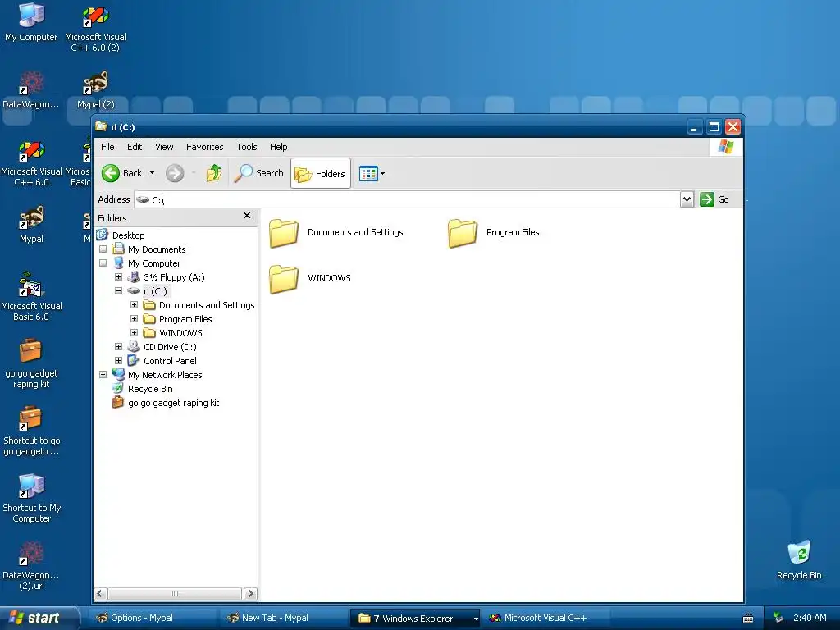Open the Help menu
Screen dimensions: 840x630
point(278,147)
